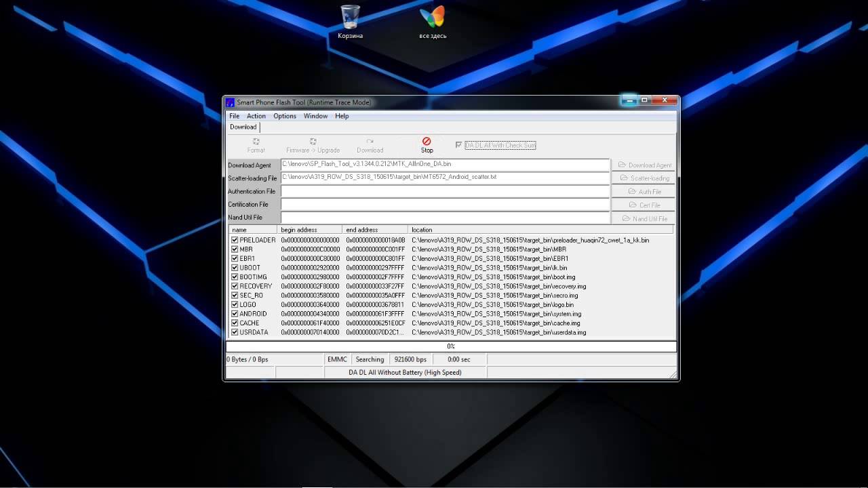
Task: Open the Help menu
Action: (x=342, y=116)
